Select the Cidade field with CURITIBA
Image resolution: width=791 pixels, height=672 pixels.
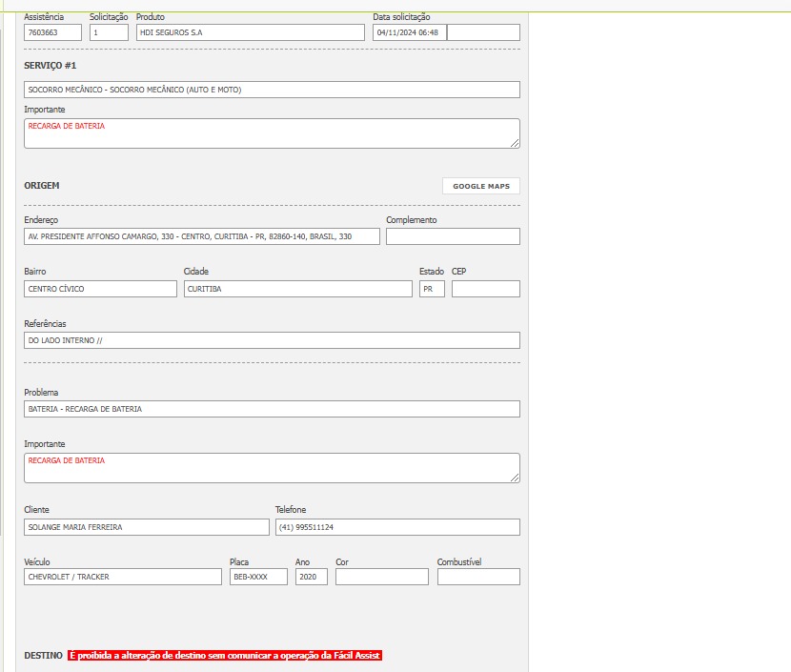coord(297,289)
